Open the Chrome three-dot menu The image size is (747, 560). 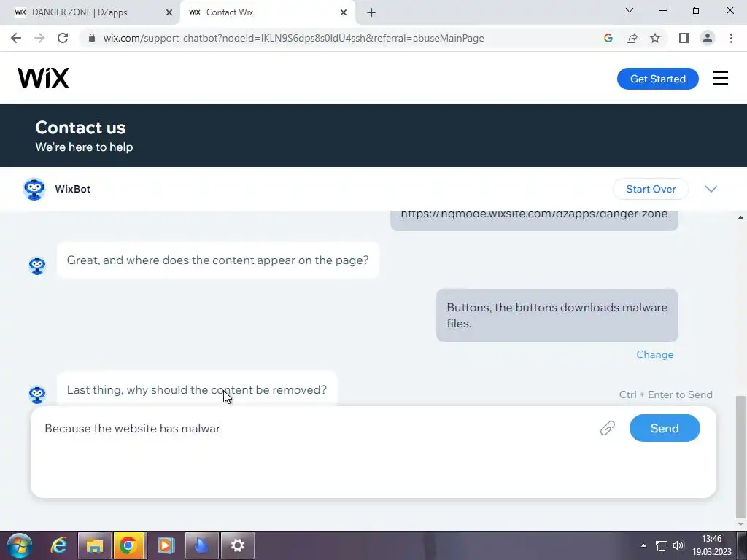731,38
